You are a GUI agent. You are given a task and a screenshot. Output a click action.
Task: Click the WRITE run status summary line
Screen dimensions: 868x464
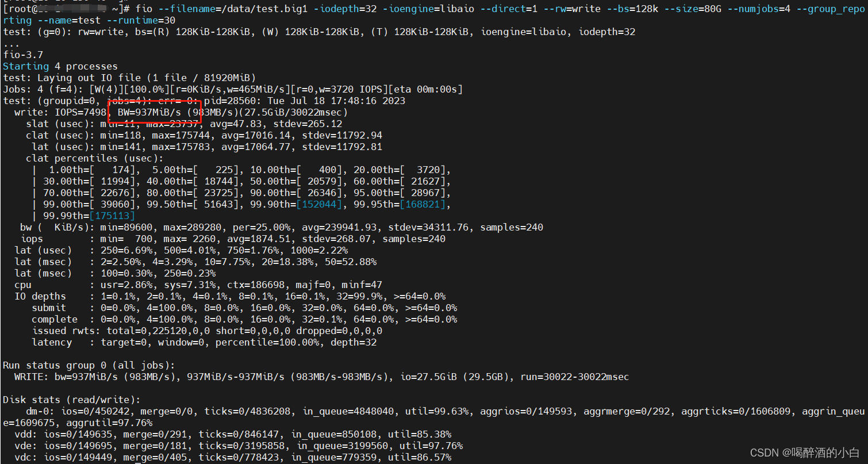230,377
